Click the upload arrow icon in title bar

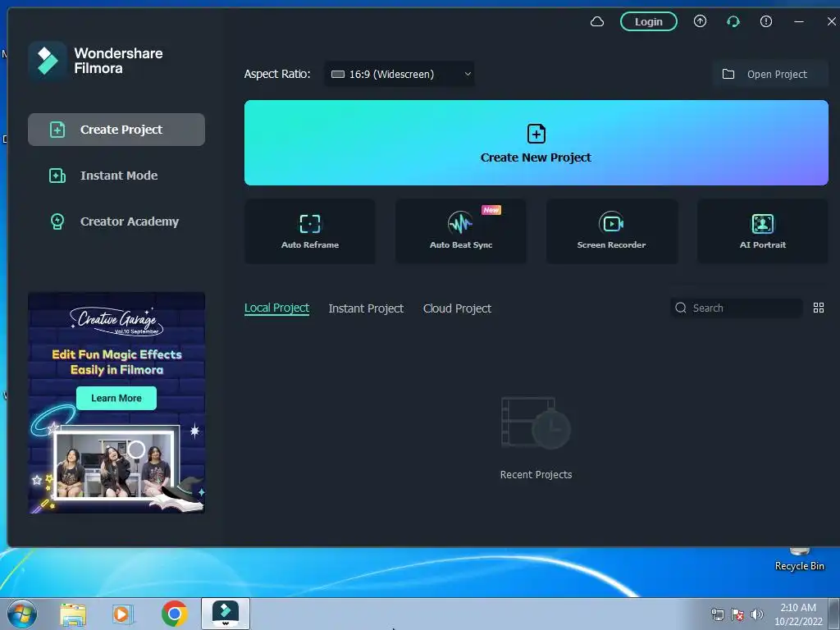[700, 21]
